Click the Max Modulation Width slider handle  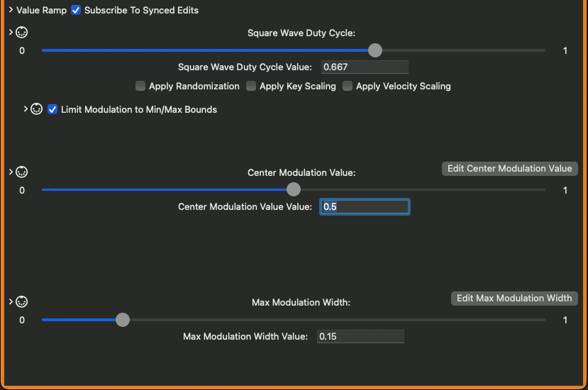click(123, 320)
